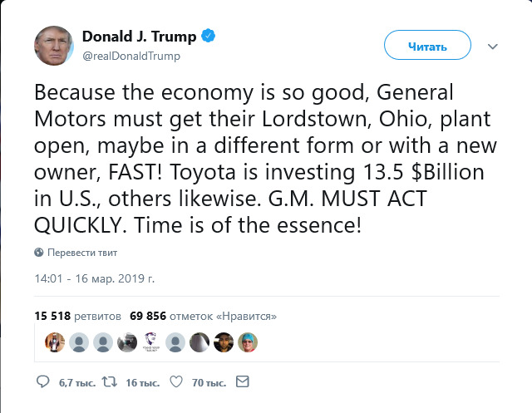Image resolution: width=532 pixels, height=413 pixels.
Task: Click the tweet text body
Action: coord(266,157)
